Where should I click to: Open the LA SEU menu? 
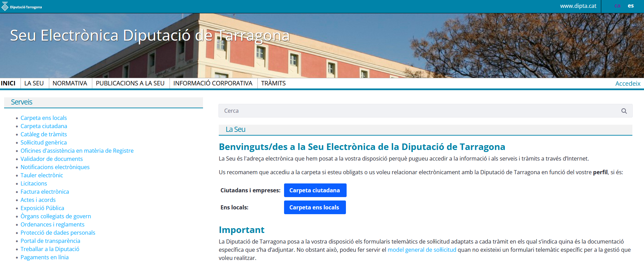click(x=34, y=83)
